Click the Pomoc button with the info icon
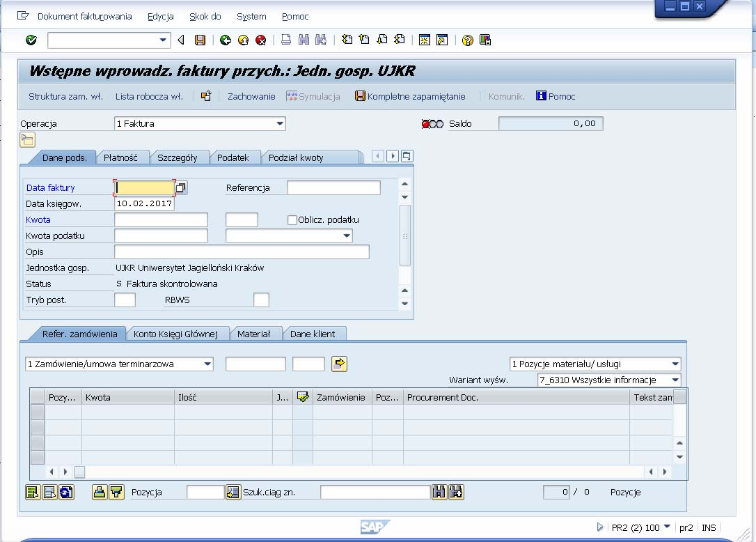 (x=556, y=97)
